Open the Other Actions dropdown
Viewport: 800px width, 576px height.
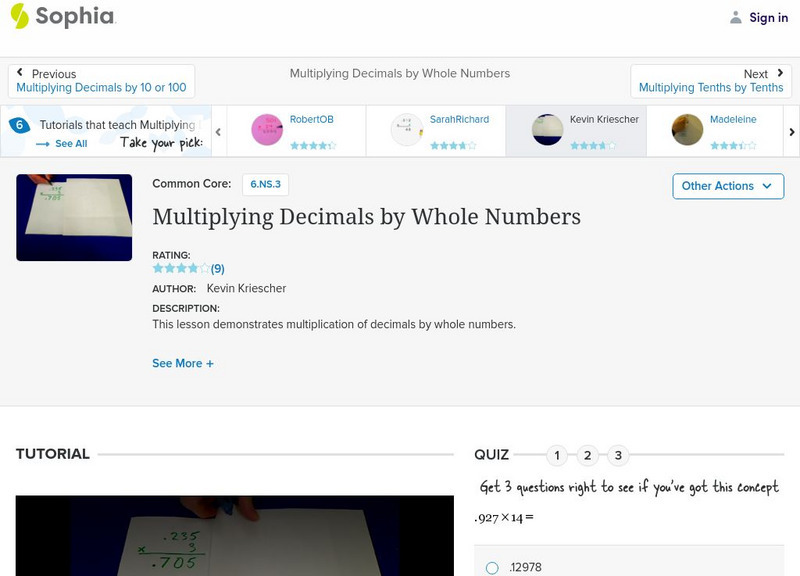tap(727, 186)
